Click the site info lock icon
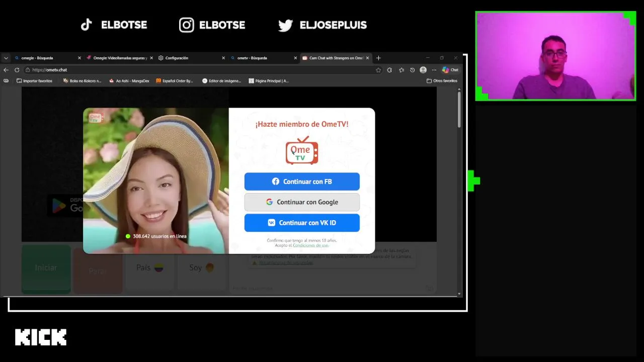This screenshot has width=644, height=362. click(28, 70)
